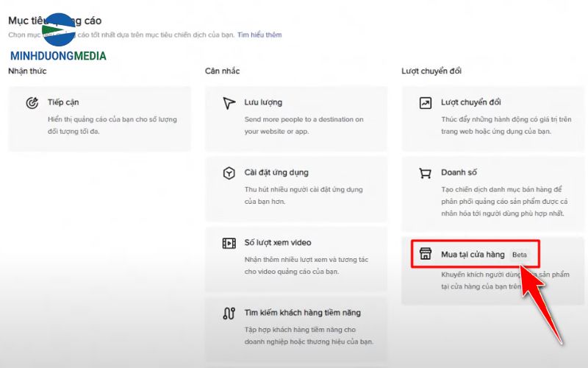Click the Nhận thức column heading
588x368 pixels.
[x=27, y=71]
